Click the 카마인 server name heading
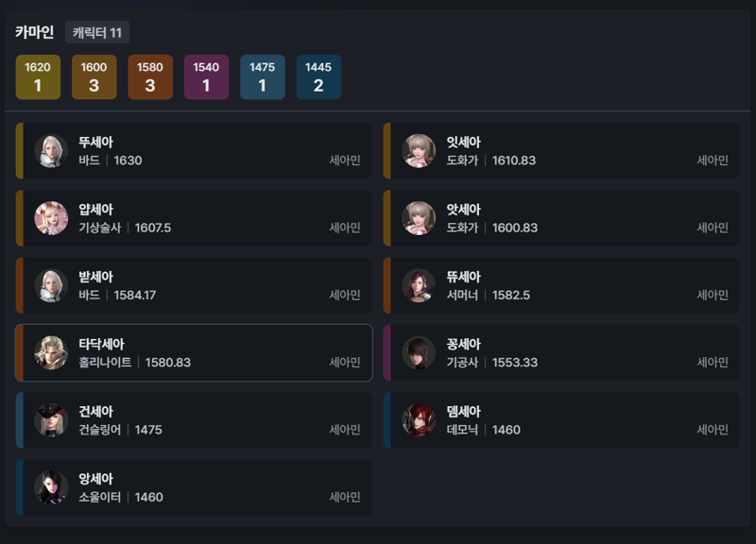Image resolution: width=756 pixels, height=544 pixels. [x=34, y=32]
